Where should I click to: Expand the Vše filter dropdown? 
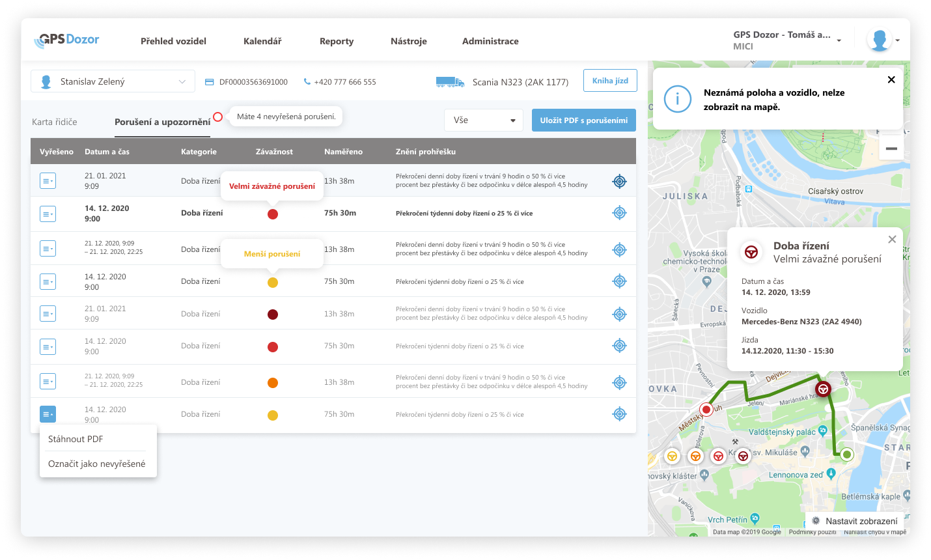(x=484, y=120)
